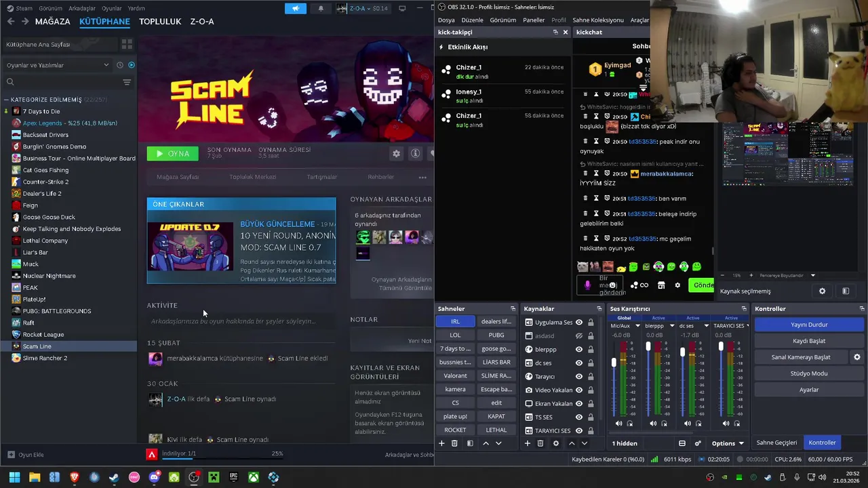The image size is (868, 488).
Task: Switch Steam library to grid view icon
Action: click(127, 44)
